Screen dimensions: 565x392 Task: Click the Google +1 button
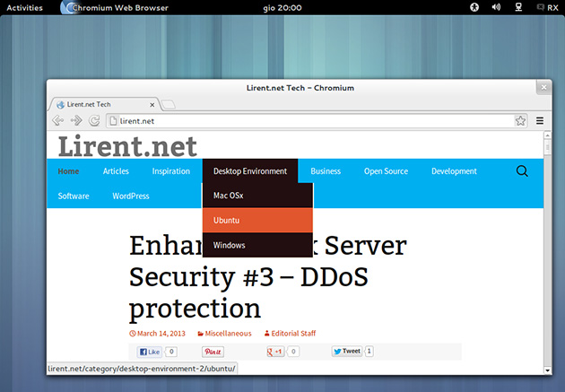click(x=275, y=352)
